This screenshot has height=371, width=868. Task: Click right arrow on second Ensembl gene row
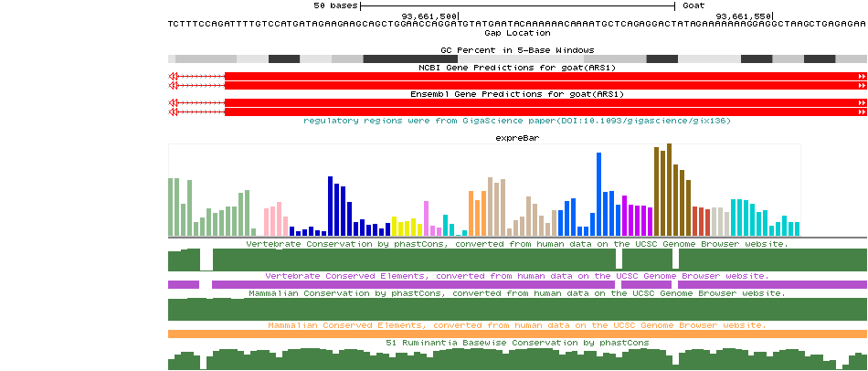pos(862,111)
